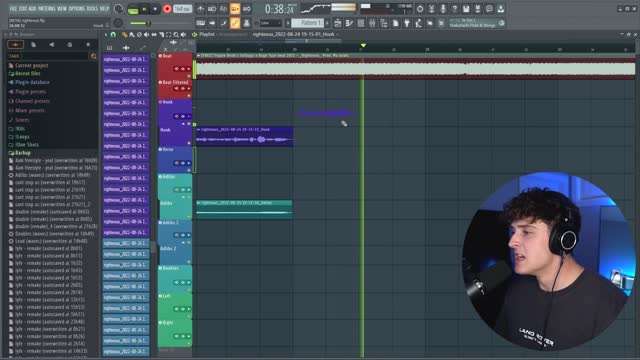The image size is (640, 360).
Task: Enable typing keyboard to piano icon
Action: (x=201, y=23)
